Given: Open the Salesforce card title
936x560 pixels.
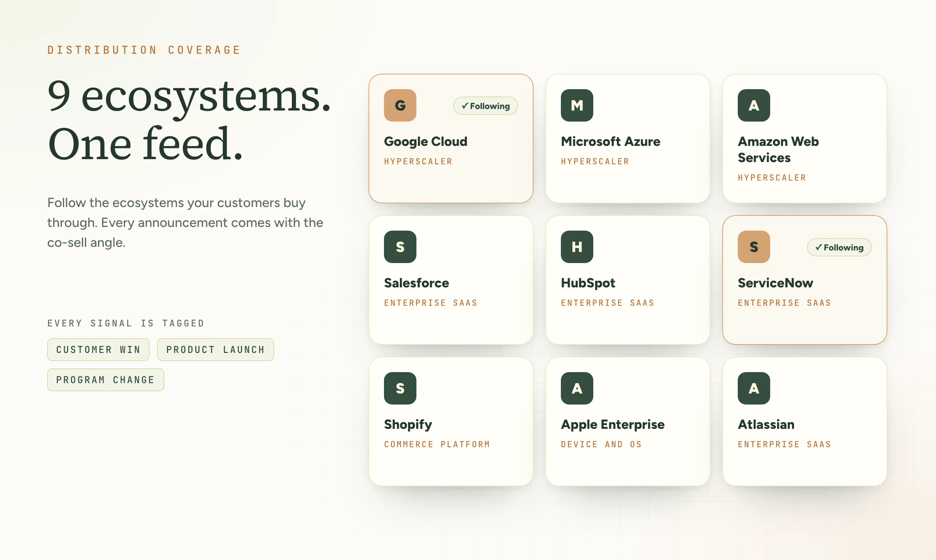Looking at the screenshot, I should click(x=417, y=283).
